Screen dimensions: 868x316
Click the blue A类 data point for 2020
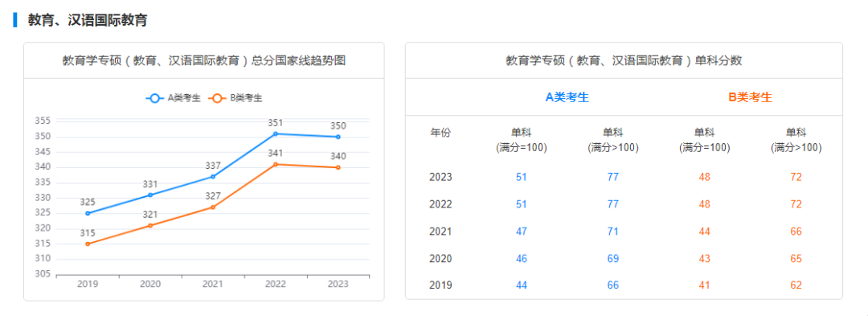(150, 195)
